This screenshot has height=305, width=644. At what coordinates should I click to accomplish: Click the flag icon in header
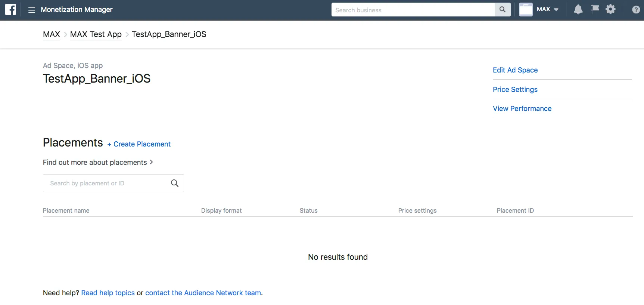tap(595, 9)
